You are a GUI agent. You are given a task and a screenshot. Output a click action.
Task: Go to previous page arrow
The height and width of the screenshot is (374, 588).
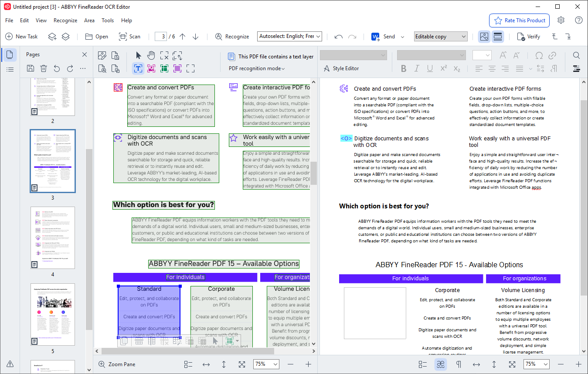tap(183, 37)
